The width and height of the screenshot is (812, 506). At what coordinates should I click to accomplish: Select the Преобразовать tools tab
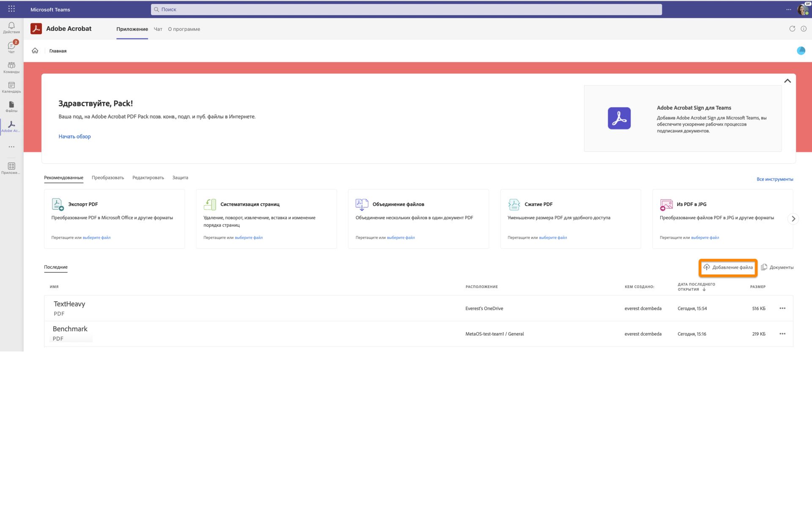[108, 178]
